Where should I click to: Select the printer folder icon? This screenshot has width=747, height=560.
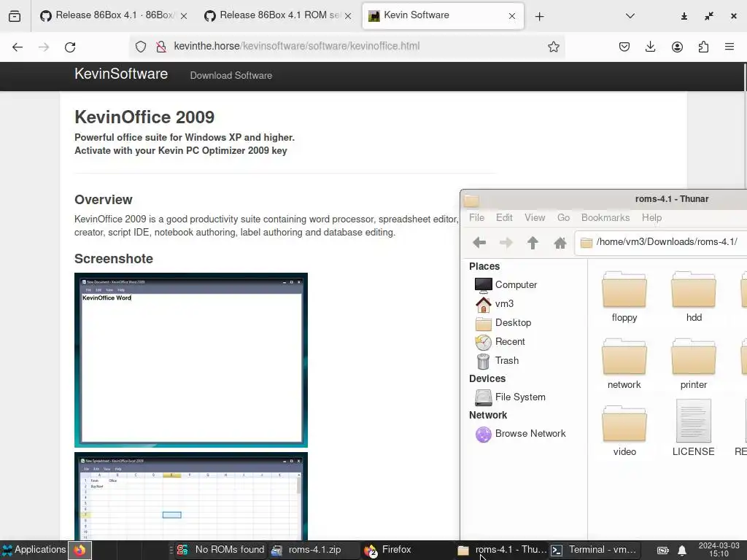click(694, 357)
